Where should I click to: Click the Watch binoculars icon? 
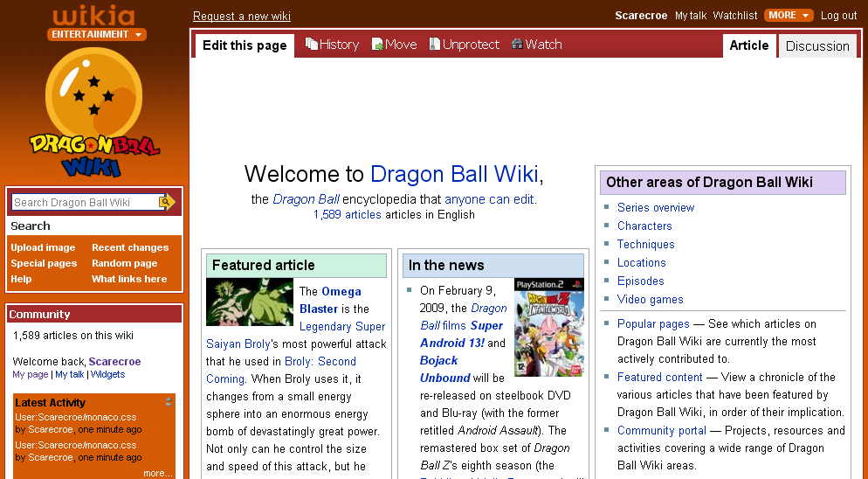pyautogui.click(x=517, y=44)
